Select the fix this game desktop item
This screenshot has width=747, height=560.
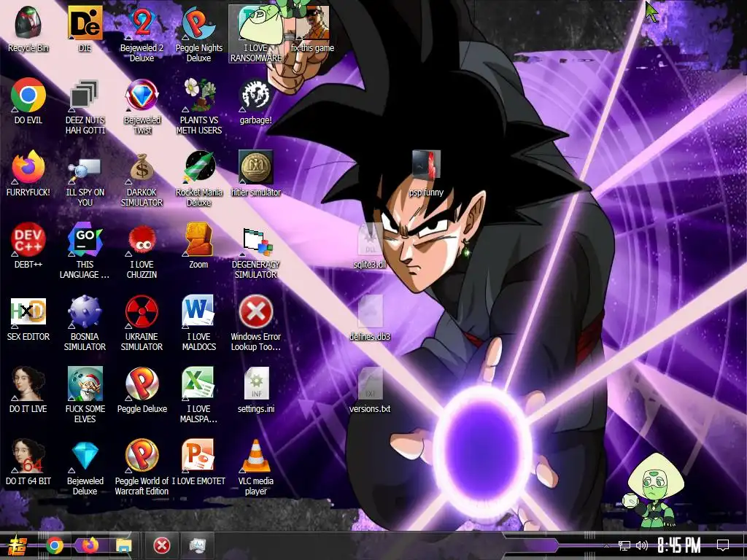[312, 28]
